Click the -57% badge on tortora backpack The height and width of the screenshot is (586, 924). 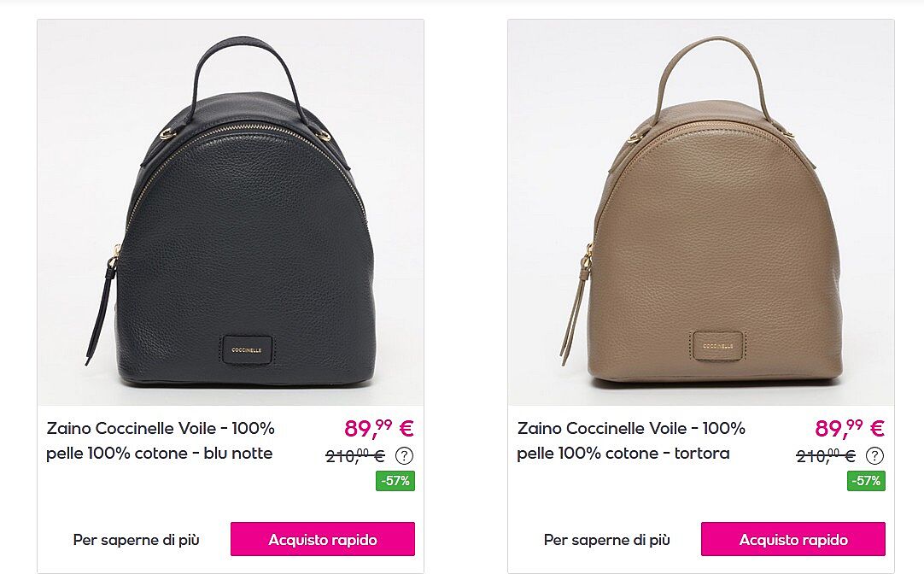coord(866,481)
